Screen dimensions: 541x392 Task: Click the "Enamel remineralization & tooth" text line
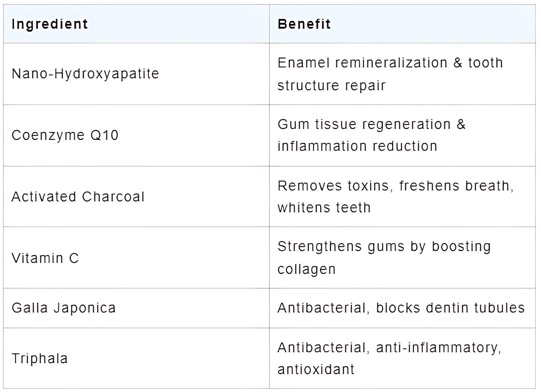click(x=390, y=63)
